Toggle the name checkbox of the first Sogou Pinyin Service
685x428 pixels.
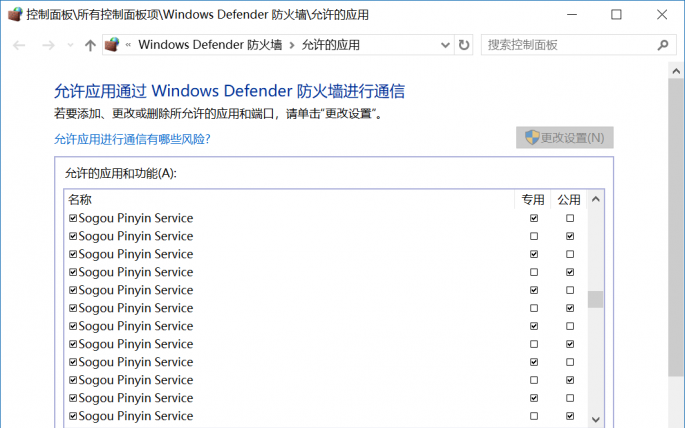73,218
